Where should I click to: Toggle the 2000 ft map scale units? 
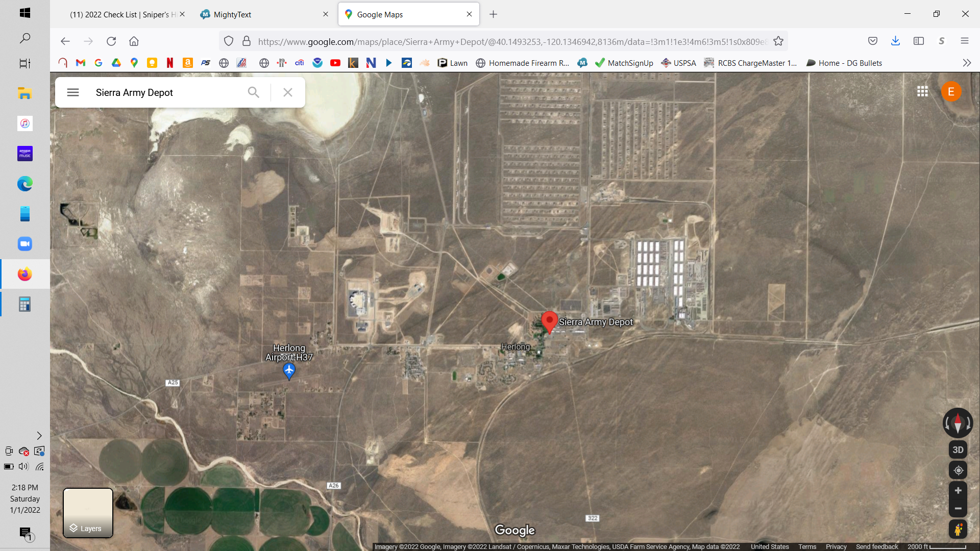(x=937, y=547)
